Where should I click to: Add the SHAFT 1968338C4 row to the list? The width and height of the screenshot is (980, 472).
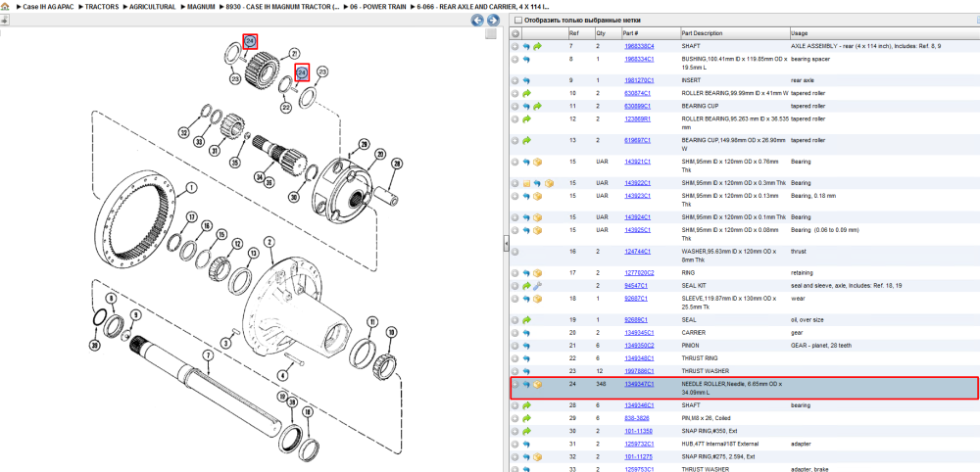pos(515,46)
